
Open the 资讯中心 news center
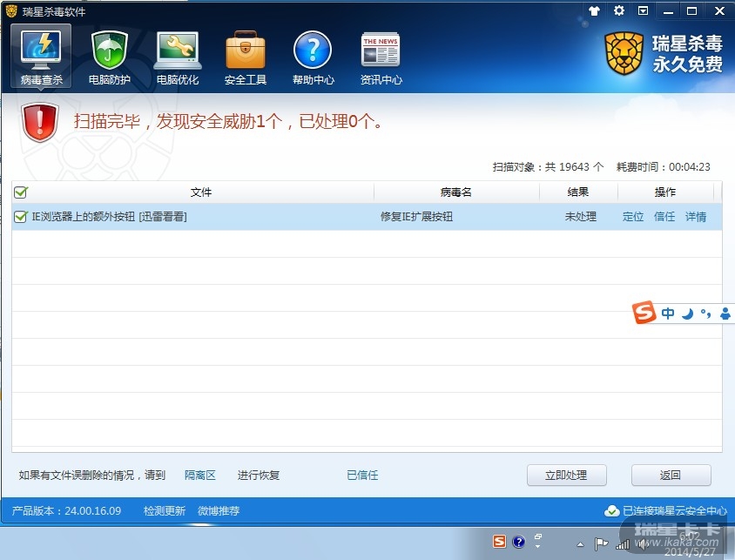pyautogui.click(x=381, y=57)
